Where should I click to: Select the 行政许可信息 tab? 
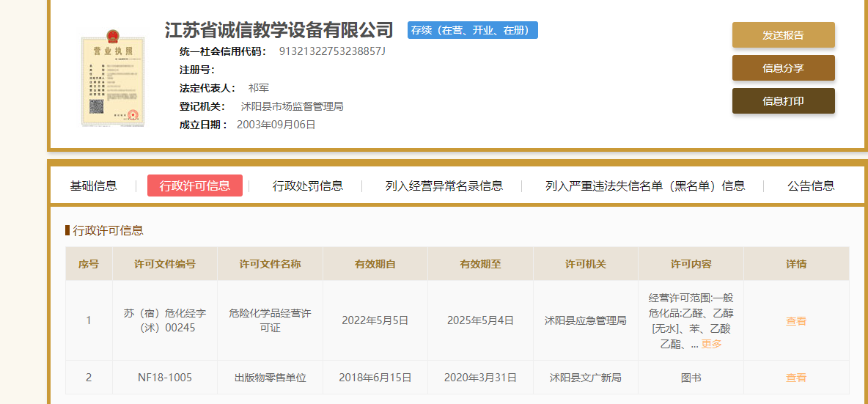click(x=195, y=186)
